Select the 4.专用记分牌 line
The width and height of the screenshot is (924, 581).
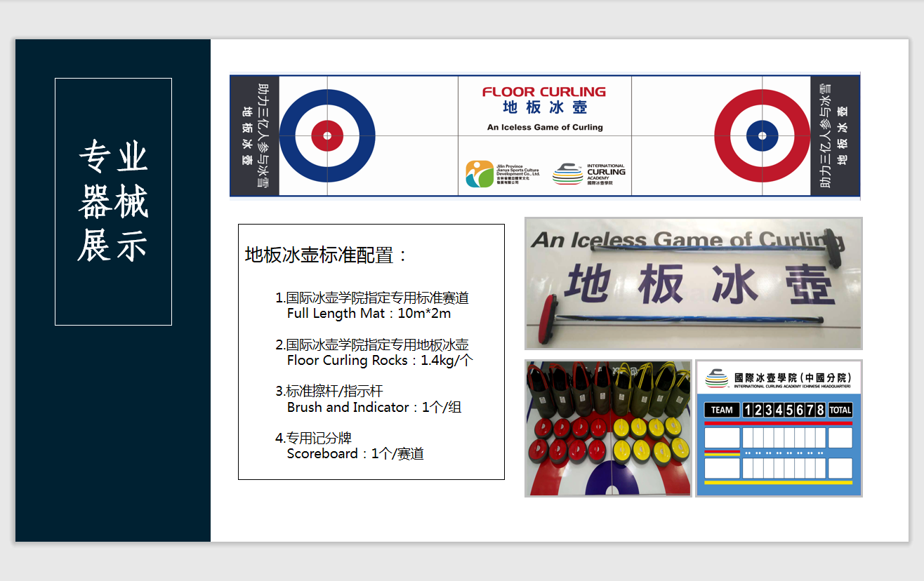click(313, 438)
